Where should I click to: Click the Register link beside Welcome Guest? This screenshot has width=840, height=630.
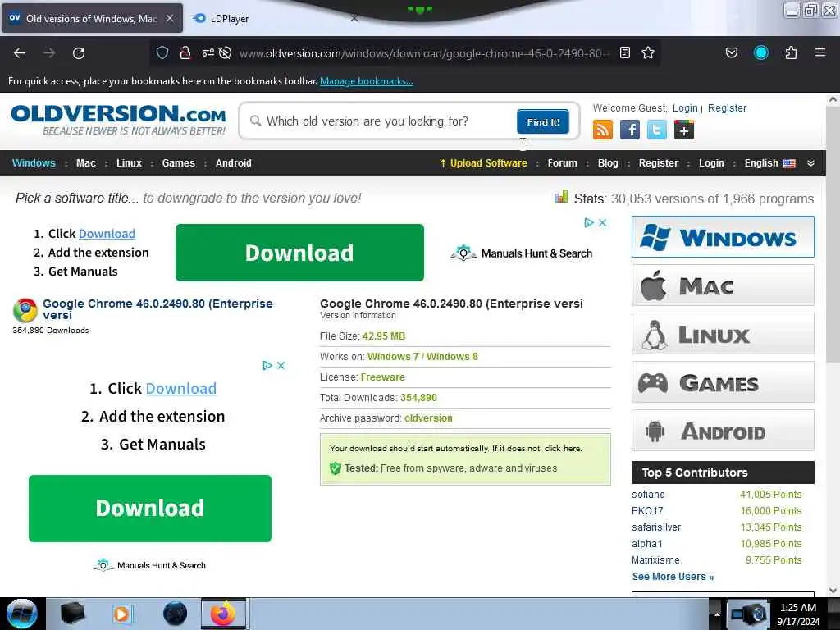[727, 108]
